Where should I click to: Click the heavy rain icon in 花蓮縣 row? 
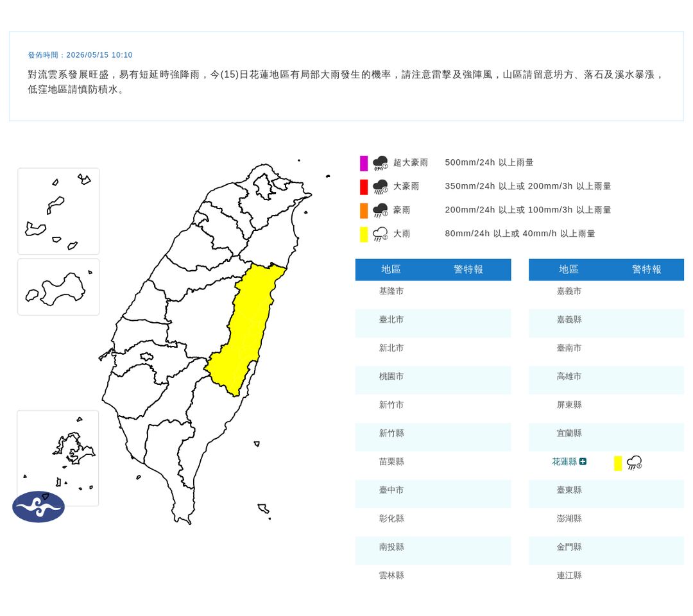click(x=634, y=463)
